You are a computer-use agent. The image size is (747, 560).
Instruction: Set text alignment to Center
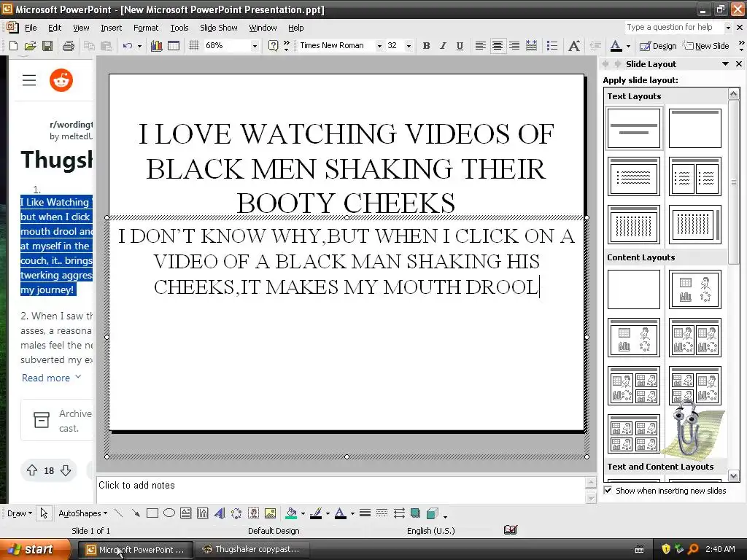coord(498,46)
